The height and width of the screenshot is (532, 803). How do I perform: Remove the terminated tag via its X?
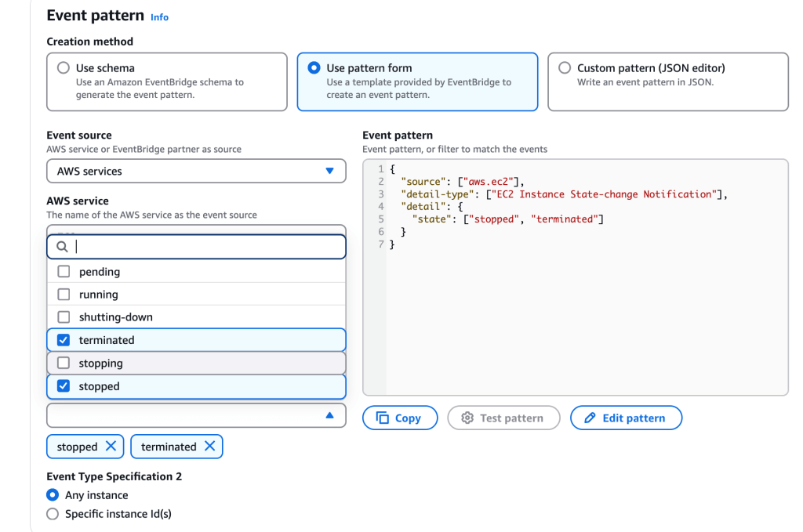coord(209,446)
